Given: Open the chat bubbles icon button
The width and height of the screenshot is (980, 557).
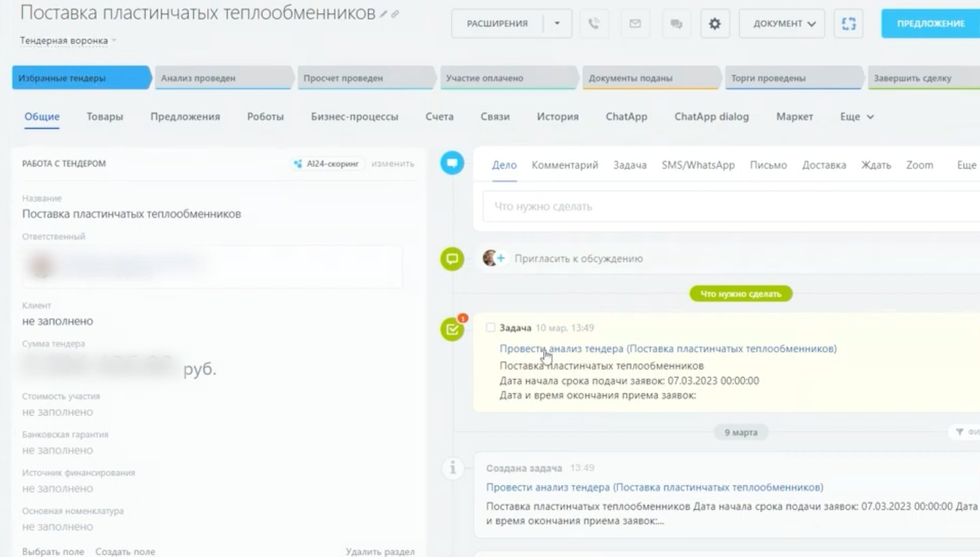Looking at the screenshot, I should [x=676, y=24].
